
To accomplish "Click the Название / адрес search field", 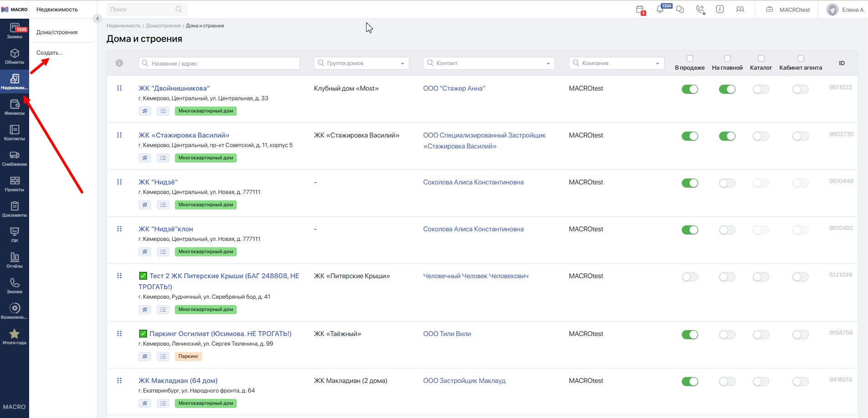I will [219, 63].
